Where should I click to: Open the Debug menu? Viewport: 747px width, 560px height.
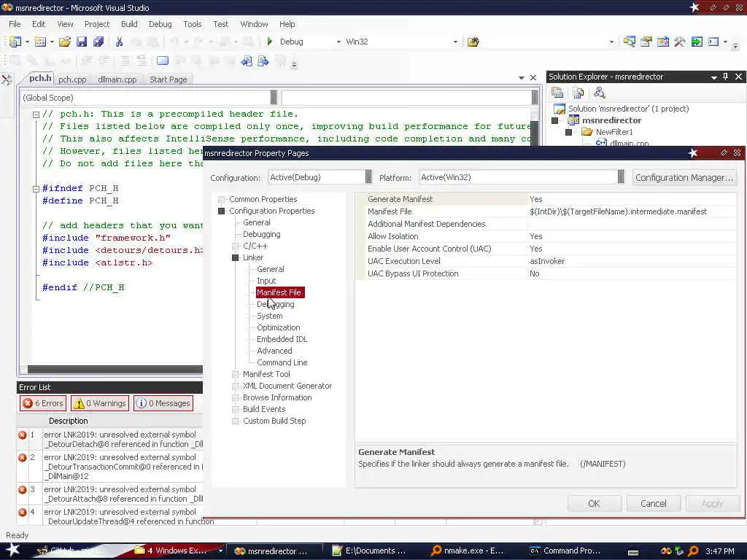coord(160,24)
